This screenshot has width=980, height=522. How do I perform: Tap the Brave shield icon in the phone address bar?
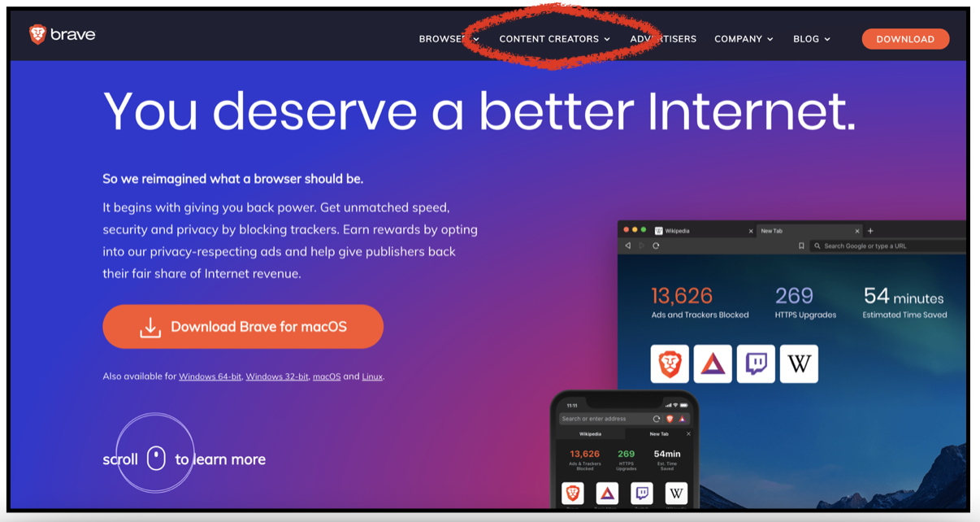click(670, 419)
